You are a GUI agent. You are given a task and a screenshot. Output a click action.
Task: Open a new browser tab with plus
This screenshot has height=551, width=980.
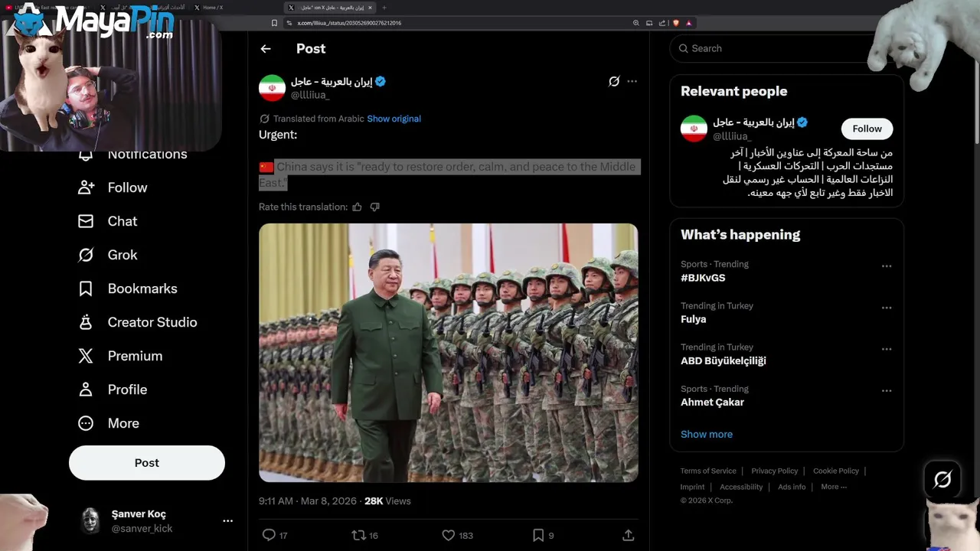(x=384, y=8)
